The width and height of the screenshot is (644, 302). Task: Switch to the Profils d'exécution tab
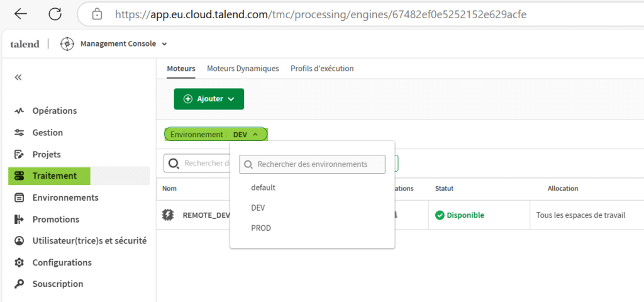[x=322, y=69]
